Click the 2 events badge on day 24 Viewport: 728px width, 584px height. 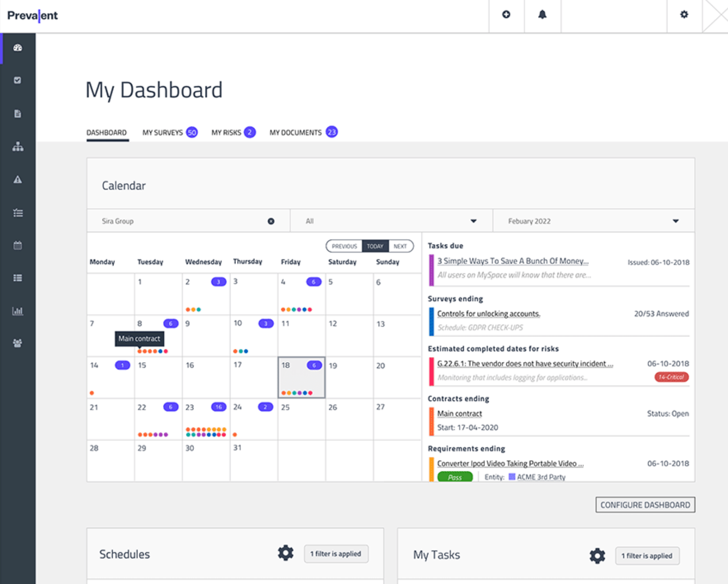click(x=265, y=407)
